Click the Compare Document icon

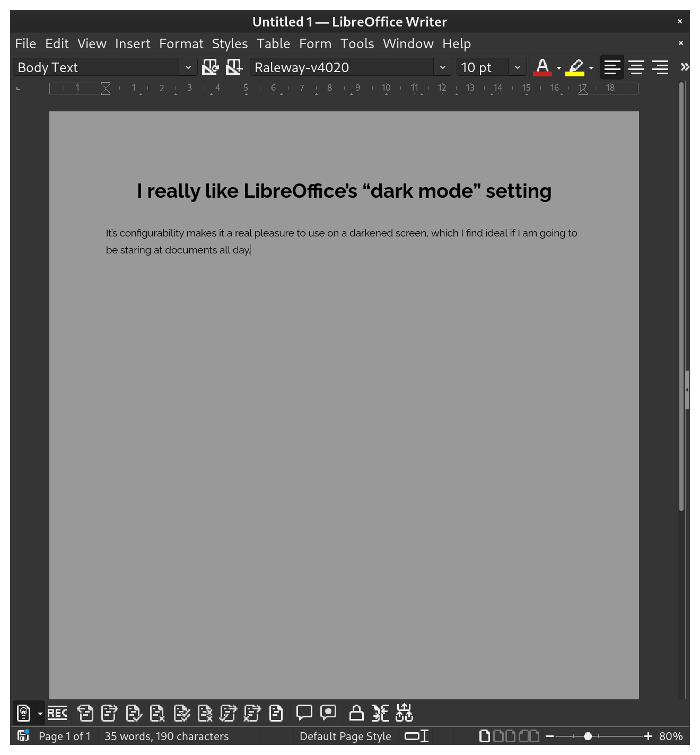coord(380,713)
